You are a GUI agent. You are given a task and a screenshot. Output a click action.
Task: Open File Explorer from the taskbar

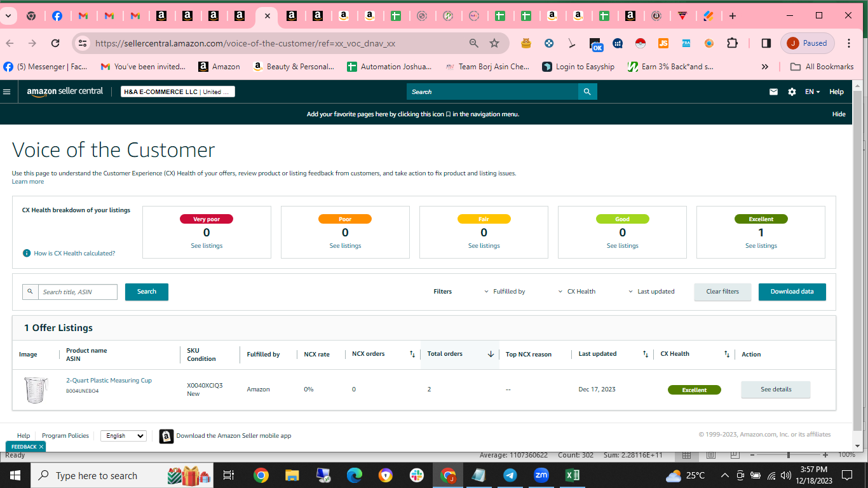point(292,475)
